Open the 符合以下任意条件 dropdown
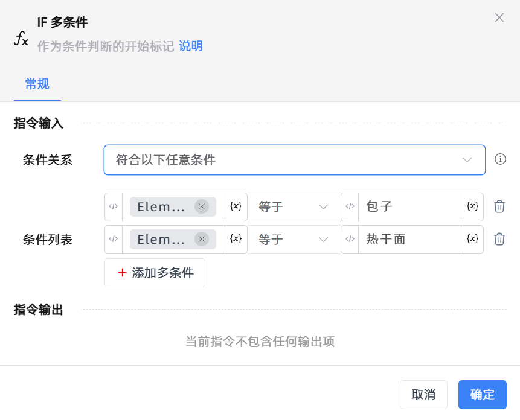This screenshot has height=420, width=520. (x=294, y=160)
